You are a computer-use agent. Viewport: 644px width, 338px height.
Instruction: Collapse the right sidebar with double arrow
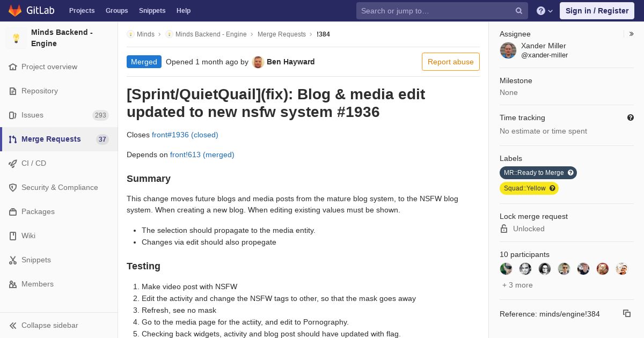[632, 34]
